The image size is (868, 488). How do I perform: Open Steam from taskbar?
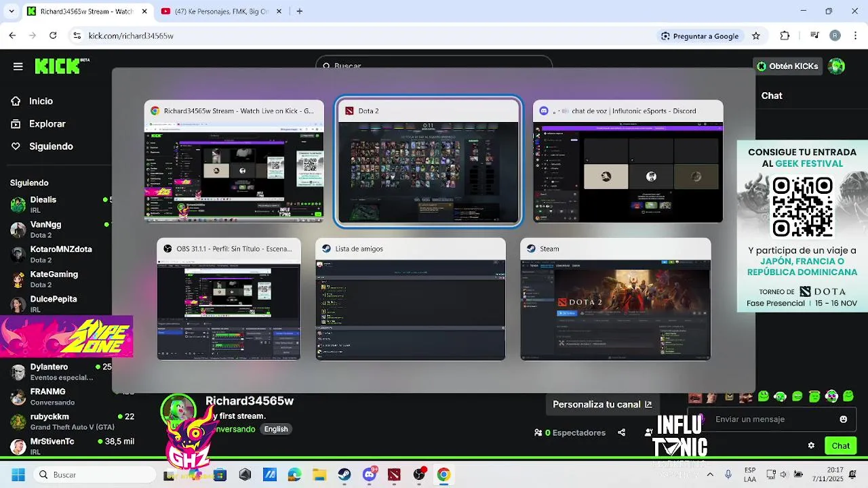[x=344, y=474]
